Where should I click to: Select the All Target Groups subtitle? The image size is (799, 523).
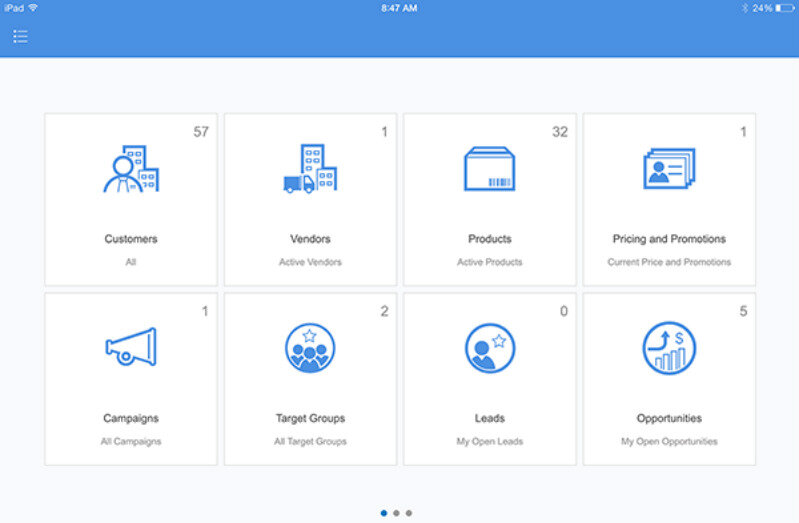[310, 441]
